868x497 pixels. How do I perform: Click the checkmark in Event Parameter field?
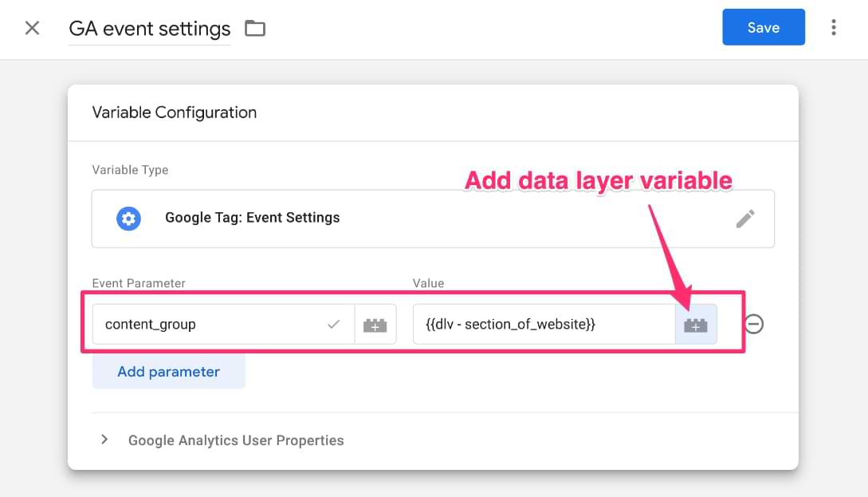[333, 324]
